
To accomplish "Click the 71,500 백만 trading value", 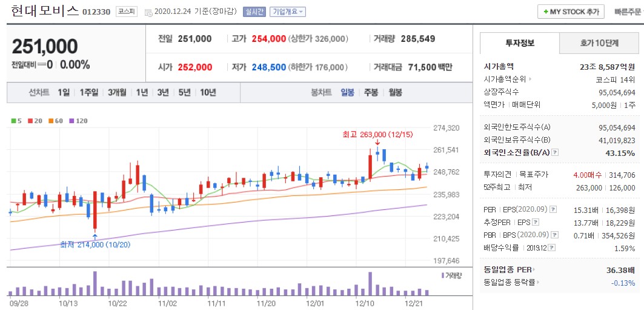I will pos(430,67).
